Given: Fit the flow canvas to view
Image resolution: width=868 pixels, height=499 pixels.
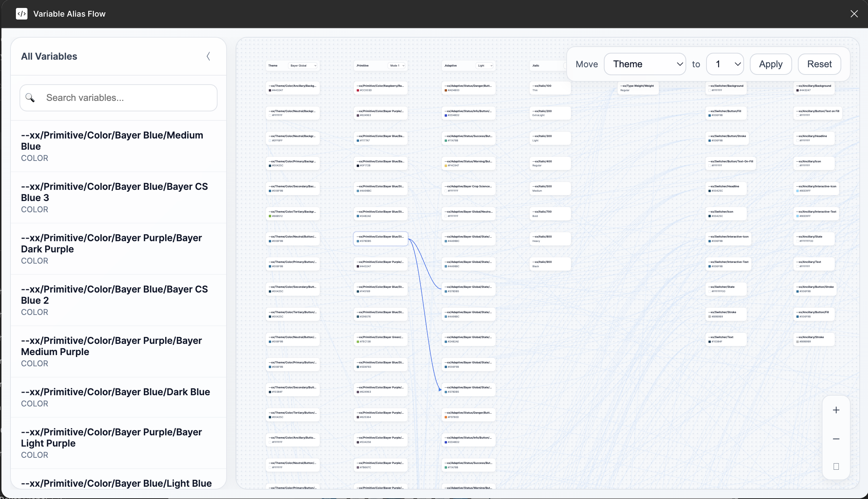Looking at the screenshot, I should point(836,466).
